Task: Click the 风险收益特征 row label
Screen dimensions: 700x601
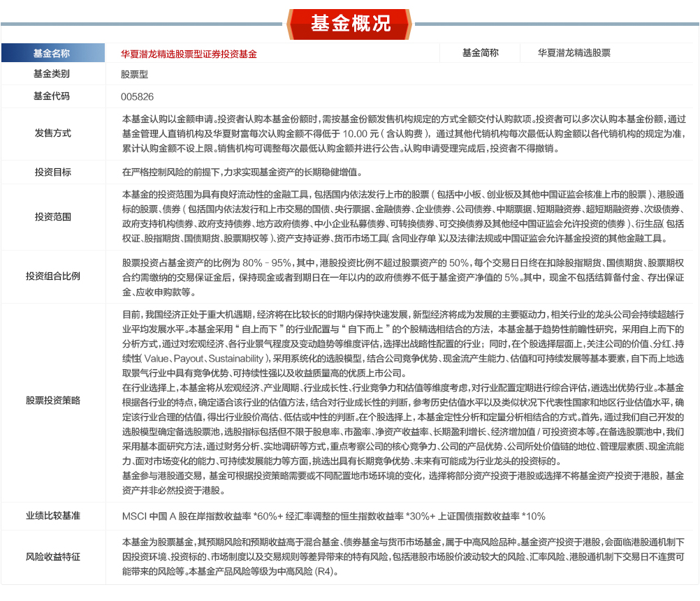Action: coord(52,556)
